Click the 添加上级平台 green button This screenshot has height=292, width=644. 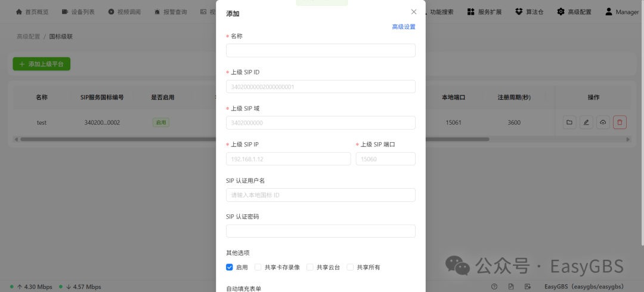click(x=42, y=64)
